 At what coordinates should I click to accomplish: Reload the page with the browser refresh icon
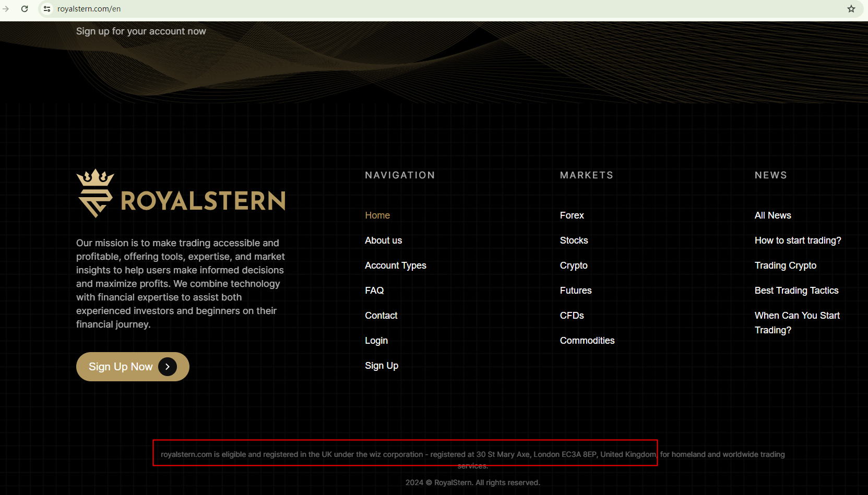[x=25, y=9]
